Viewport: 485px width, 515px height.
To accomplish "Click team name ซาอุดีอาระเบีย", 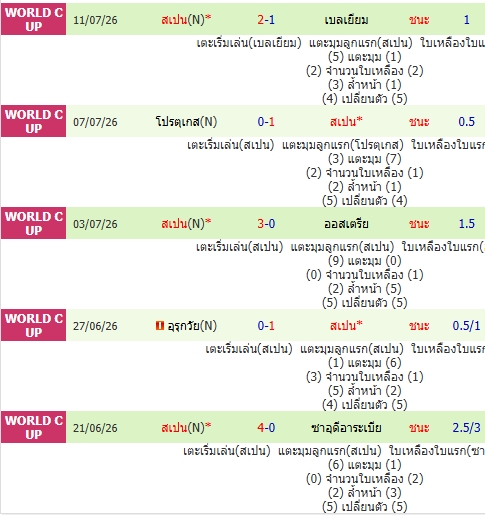I will pos(346,428).
